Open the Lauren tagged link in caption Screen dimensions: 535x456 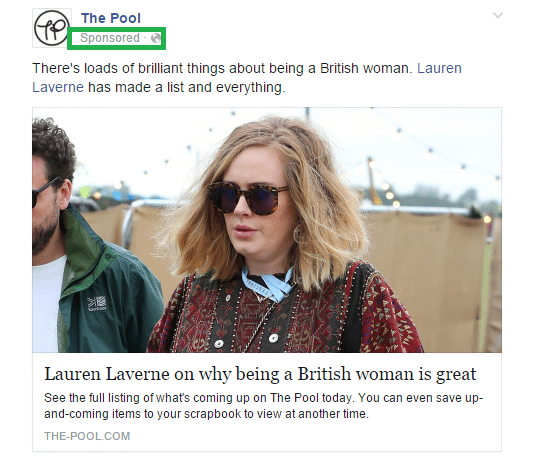439,68
